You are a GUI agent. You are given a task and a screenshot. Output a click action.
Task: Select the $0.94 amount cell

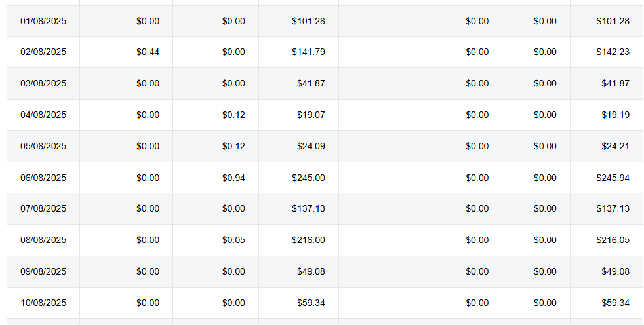tap(233, 178)
